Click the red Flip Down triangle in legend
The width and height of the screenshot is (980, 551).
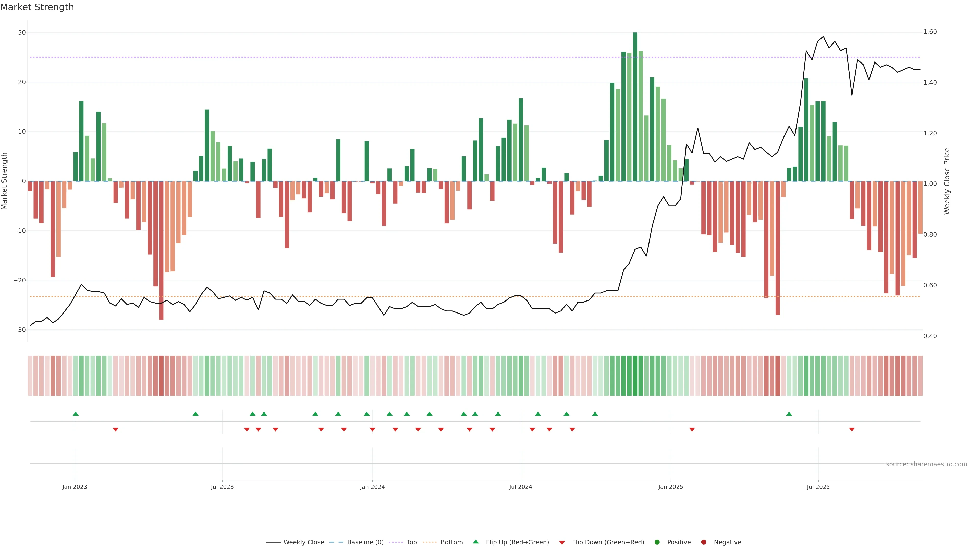[561, 542]
